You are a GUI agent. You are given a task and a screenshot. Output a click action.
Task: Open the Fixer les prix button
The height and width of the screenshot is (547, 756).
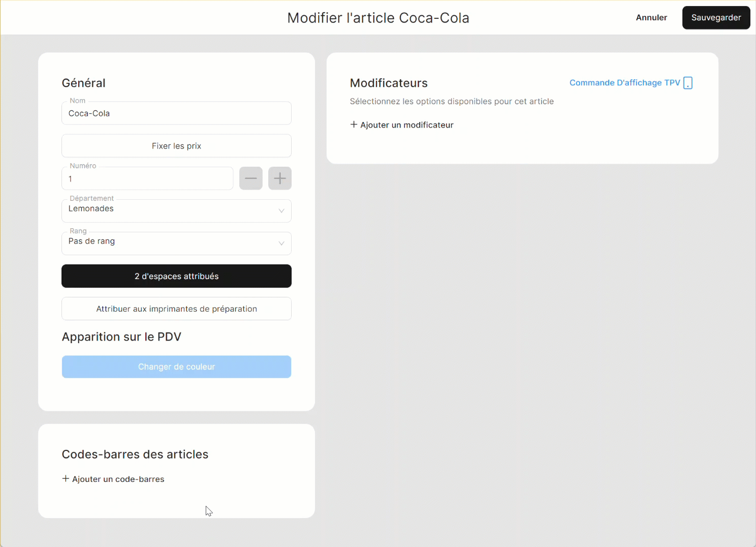pos(176,146)
